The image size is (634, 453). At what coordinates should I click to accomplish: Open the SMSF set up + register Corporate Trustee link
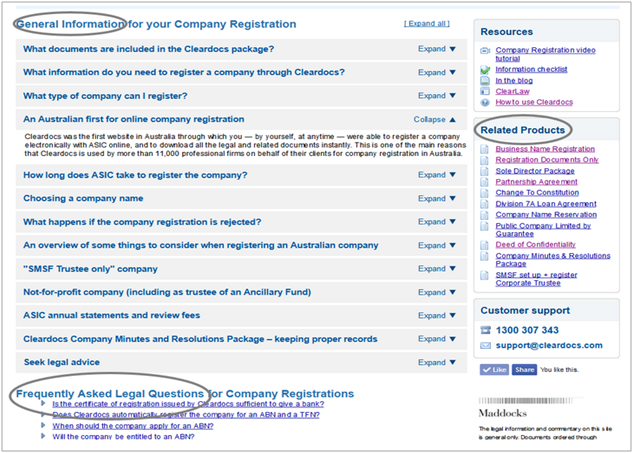(536, 279)
